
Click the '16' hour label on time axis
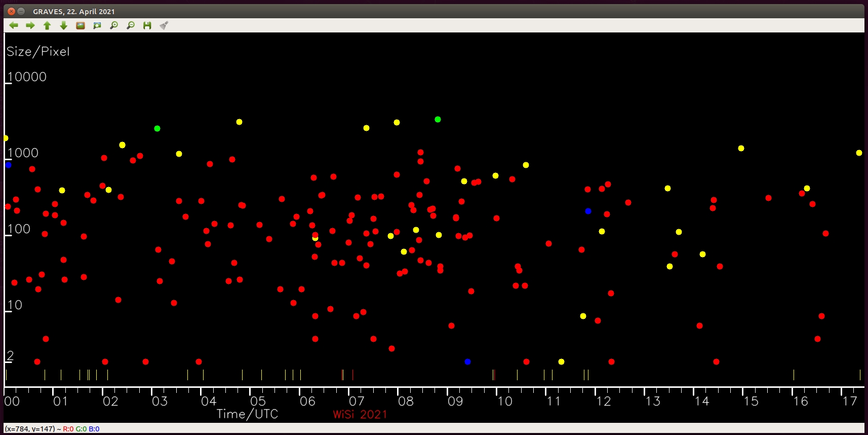click(x=801, y=401)
